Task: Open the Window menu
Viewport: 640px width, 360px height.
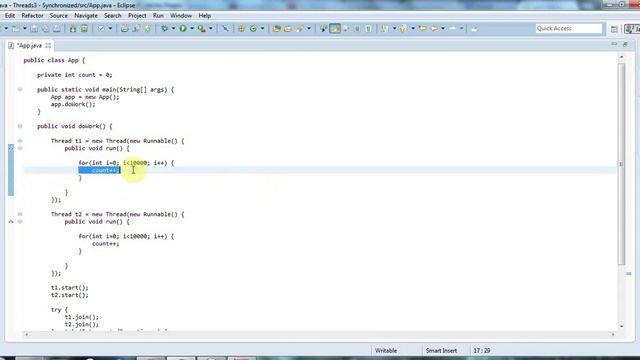Action: click(181, 16)
